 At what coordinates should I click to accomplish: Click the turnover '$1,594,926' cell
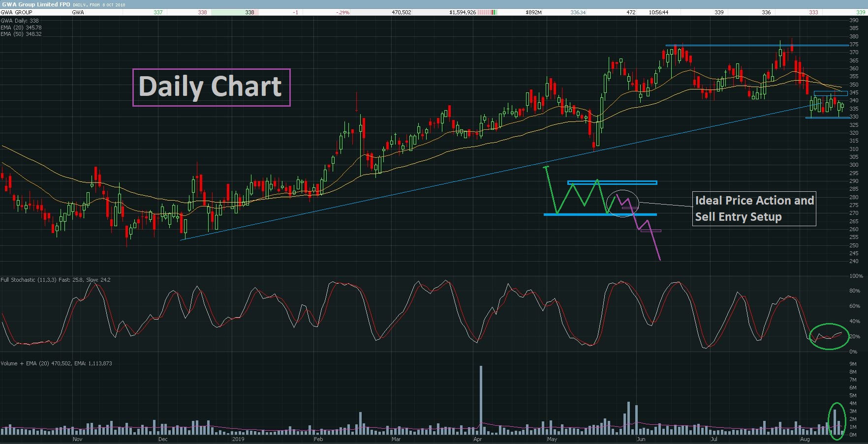pos(463,12)
